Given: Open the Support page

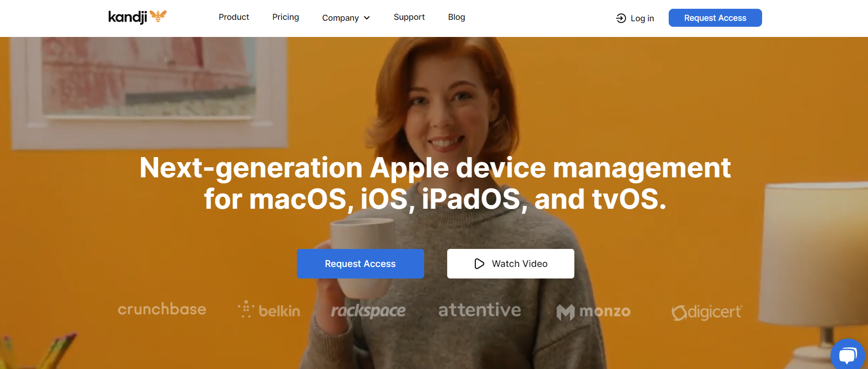Looking at the screenshot, I should pos(409,17).
